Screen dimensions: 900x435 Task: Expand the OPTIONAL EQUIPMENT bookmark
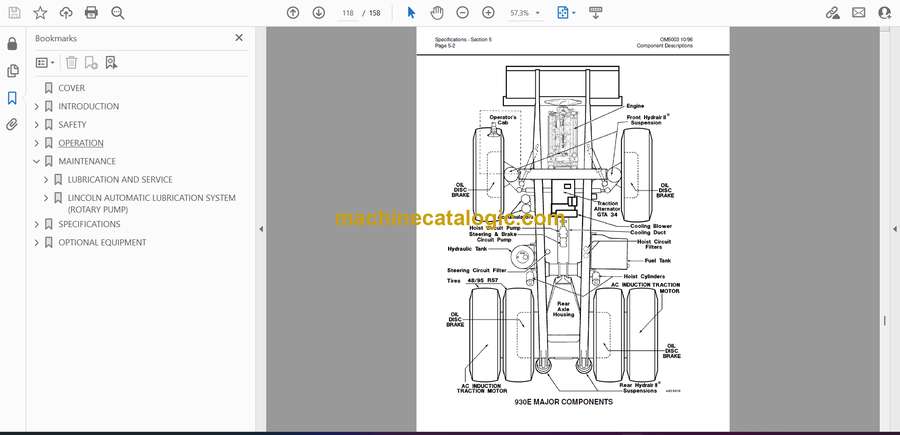[x=37, y=242]
